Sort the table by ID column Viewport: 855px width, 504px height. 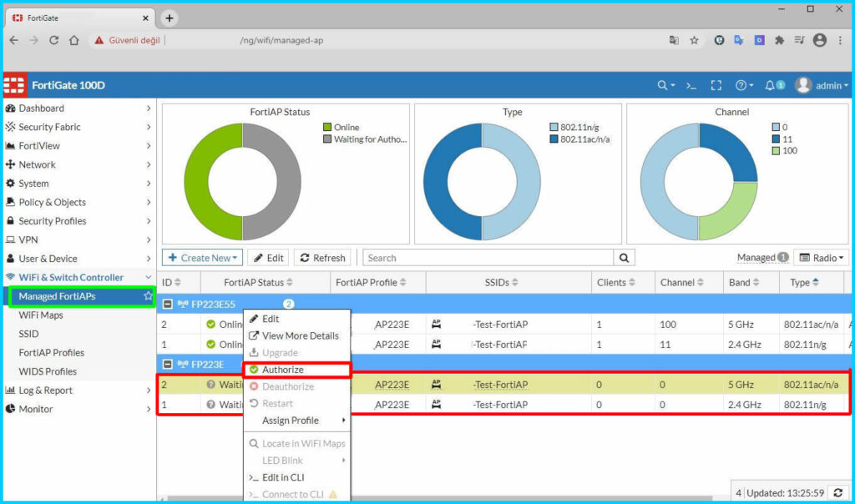171,282
